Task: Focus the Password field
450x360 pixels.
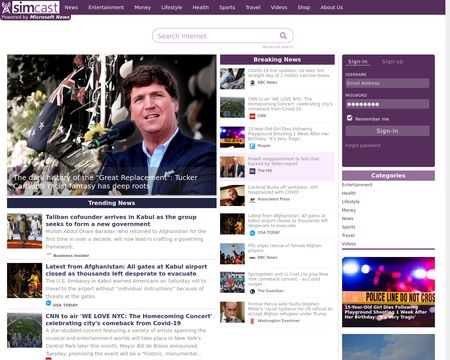Action: pos(387,104)
